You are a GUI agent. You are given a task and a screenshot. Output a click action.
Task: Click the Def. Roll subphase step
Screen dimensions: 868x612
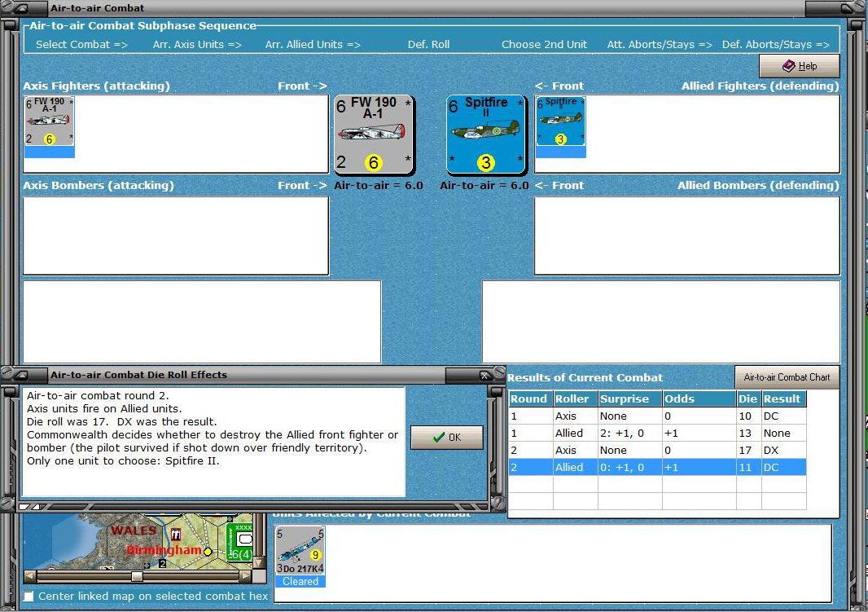[428, 44]
